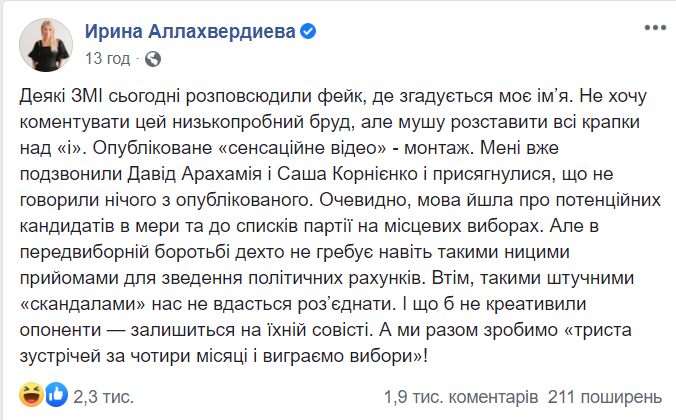Click the name Давід Арахамія in the text
The image size is (676, 420).
coord(194,174)
